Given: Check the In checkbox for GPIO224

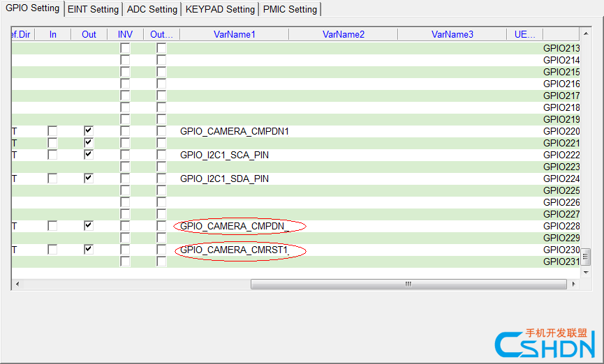Looking at the screenshot, I should point(52,179).
